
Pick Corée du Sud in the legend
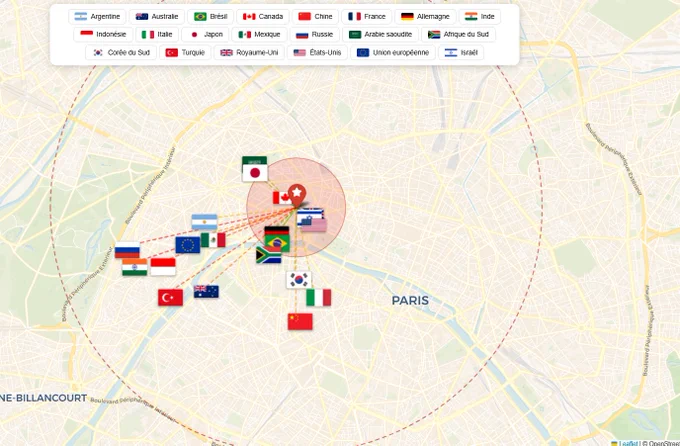[x=121, y=52]
